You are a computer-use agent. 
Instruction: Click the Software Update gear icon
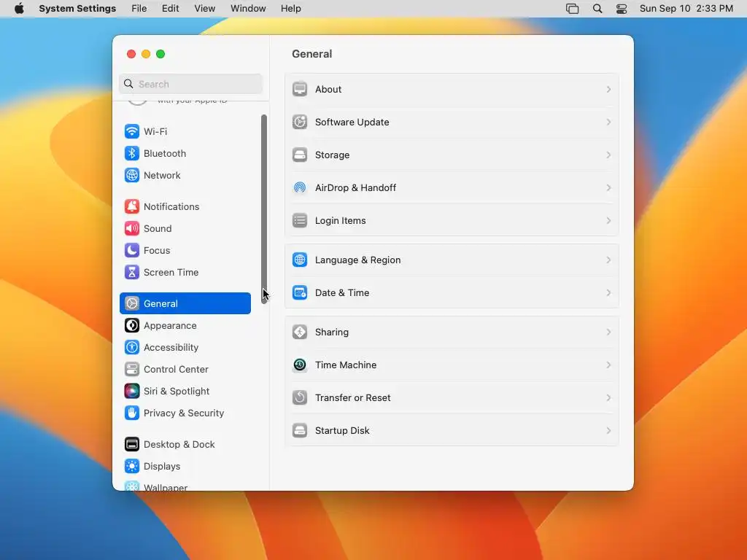point(300,122)
